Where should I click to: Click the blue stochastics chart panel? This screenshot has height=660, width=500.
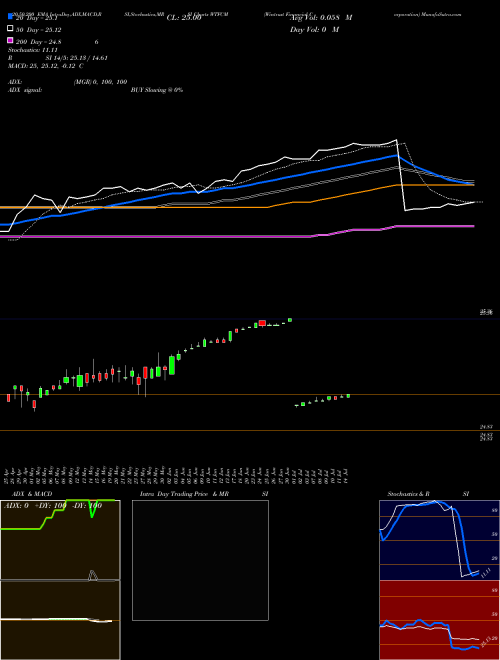[439, 540]
